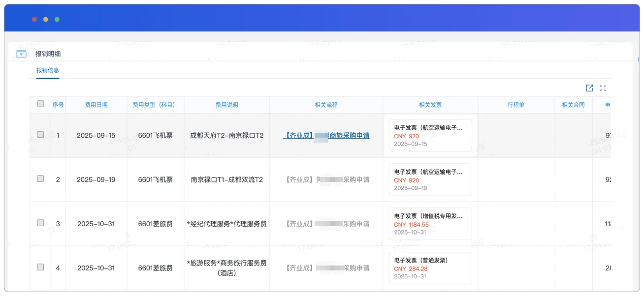Open table in new window icon
The image size is (644, 296).
click(x=589, y=88)
